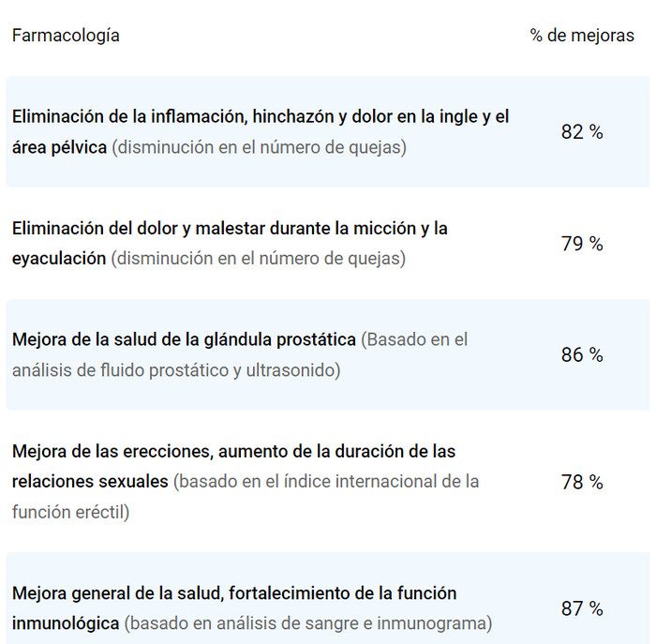
Task: Click the bold word 'inmunológica'
Action: point(66,623)
